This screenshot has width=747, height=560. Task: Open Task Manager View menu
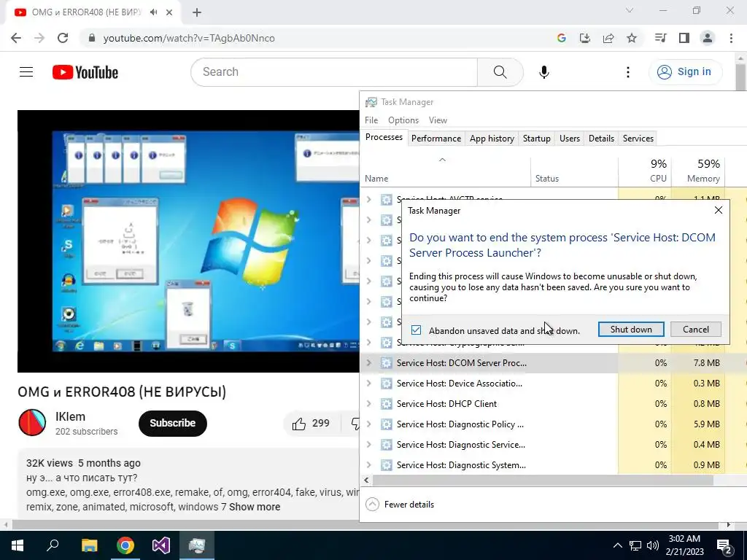click(438, 120)
